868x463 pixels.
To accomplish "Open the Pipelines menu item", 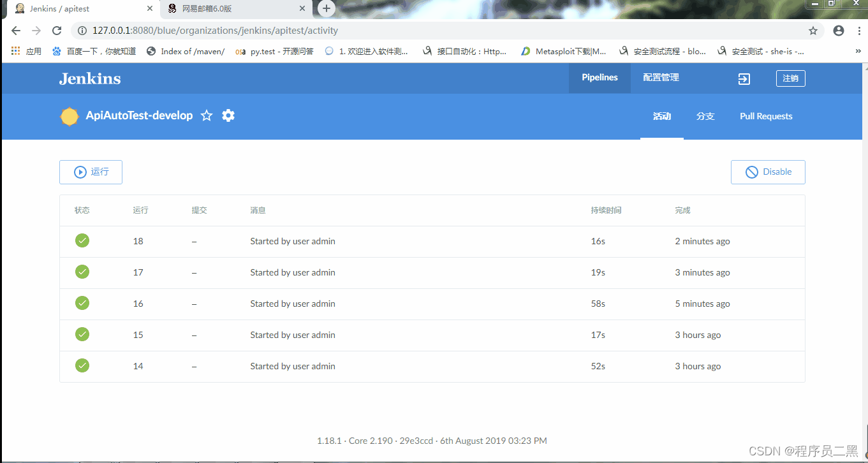I will (600, 78).
